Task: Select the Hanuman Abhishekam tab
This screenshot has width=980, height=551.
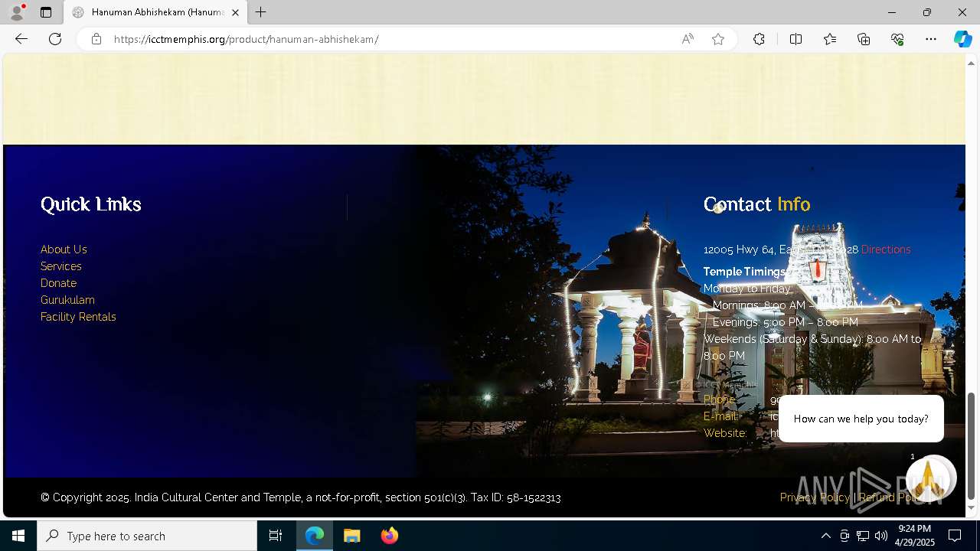Action: pos(155,12)
